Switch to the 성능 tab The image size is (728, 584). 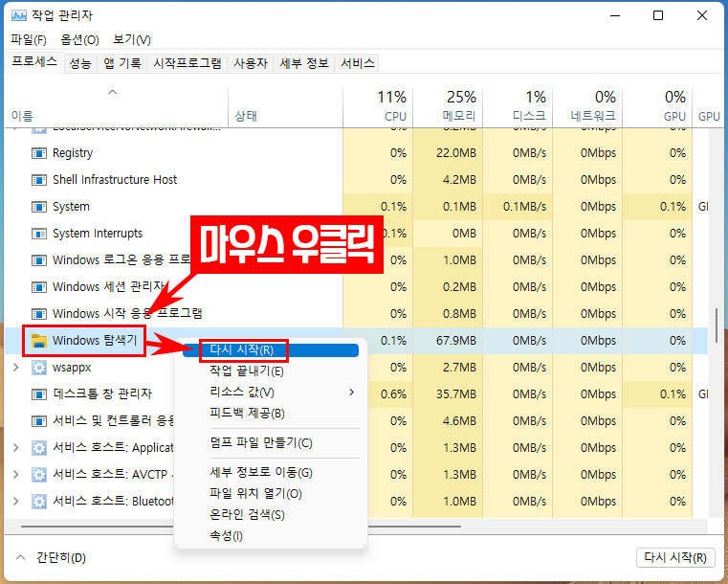pos(80,63)
